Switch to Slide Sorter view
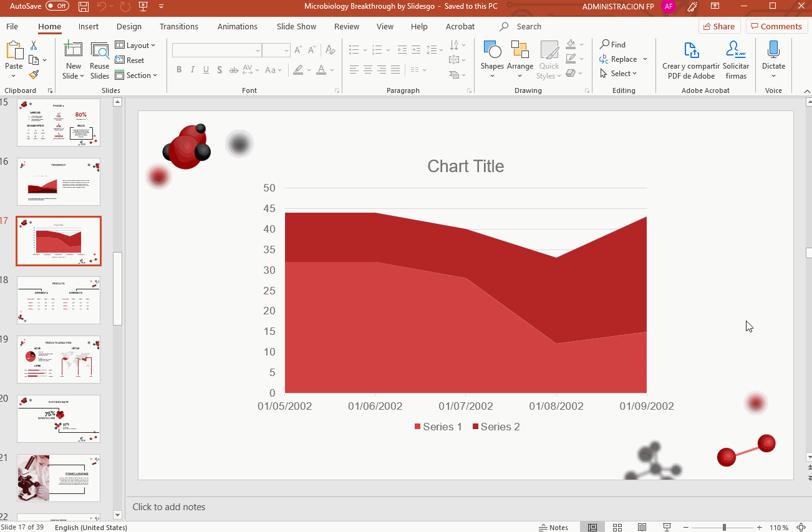The image size is (812, 532). pyautogui.click(x=617, y=528)
